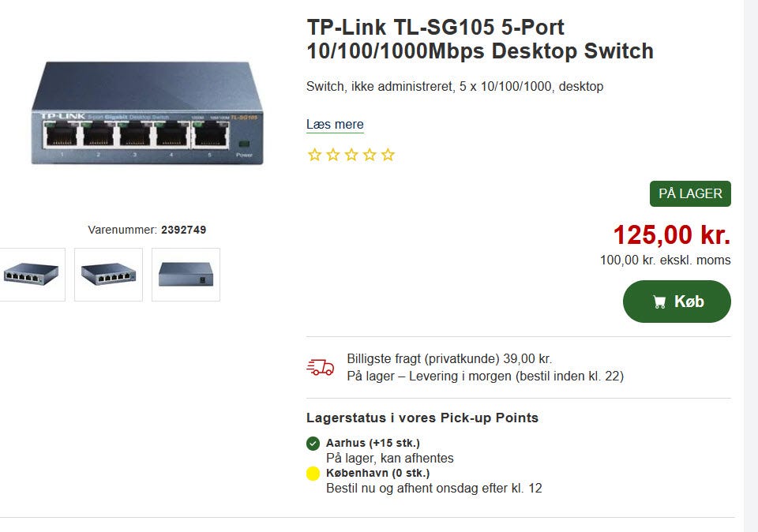The image size is (758, 532).
Task: Click the first rating star
Action: click(x=314, y=155)
